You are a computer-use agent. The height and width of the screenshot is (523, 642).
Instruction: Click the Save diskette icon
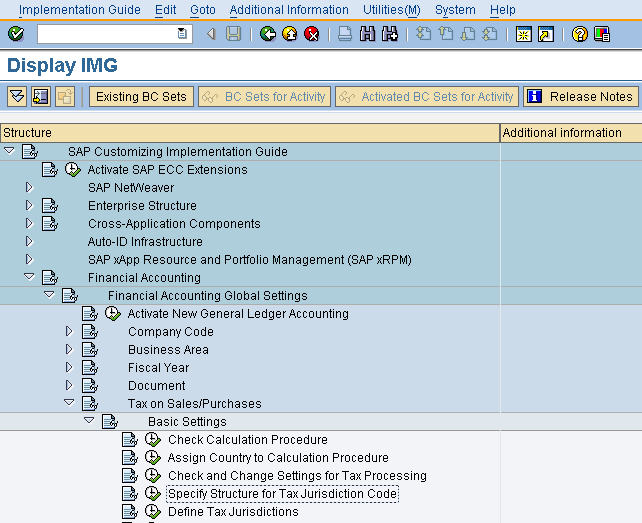233,34
